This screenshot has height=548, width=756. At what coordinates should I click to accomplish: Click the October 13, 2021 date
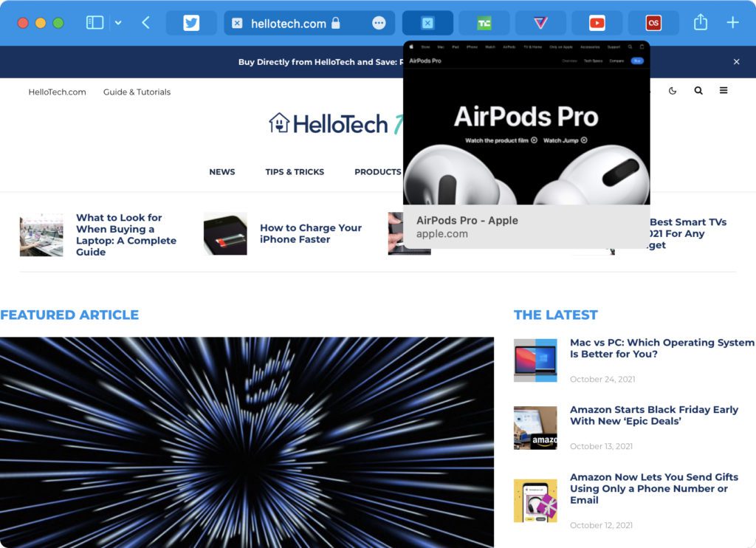(x=601, y=446)
